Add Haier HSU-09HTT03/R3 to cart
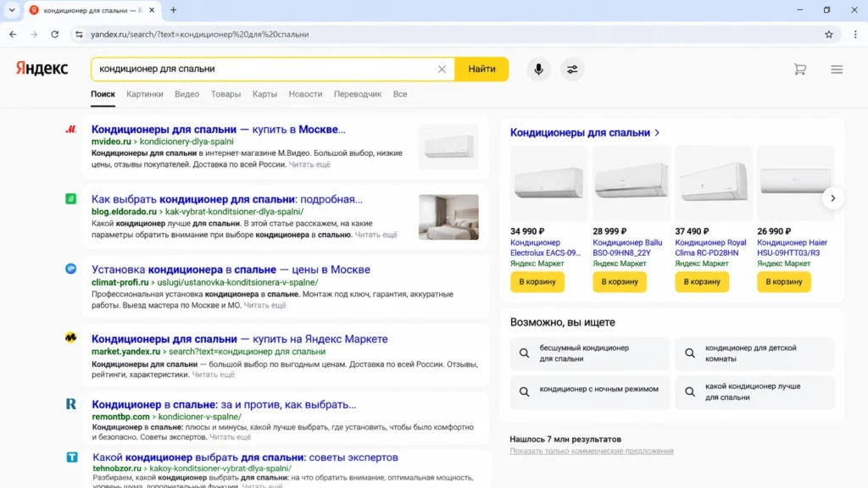This screenshot has width=868, height=488. coord(784,281)
